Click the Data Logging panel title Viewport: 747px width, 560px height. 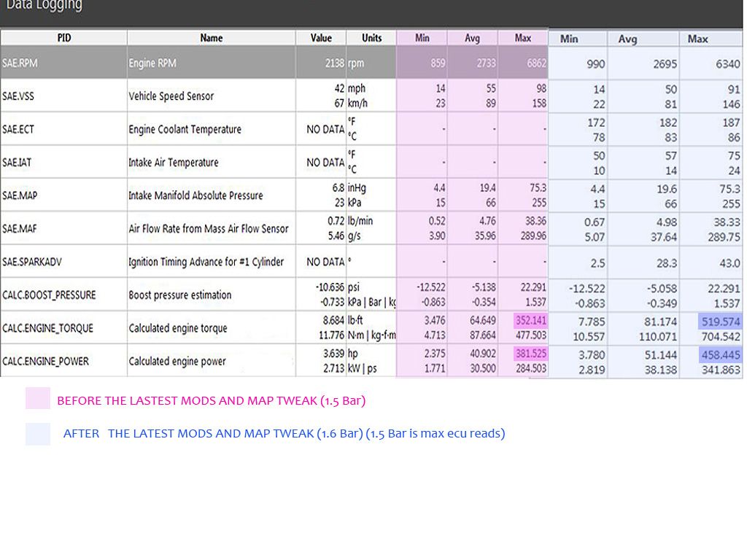tap(44, 7)
